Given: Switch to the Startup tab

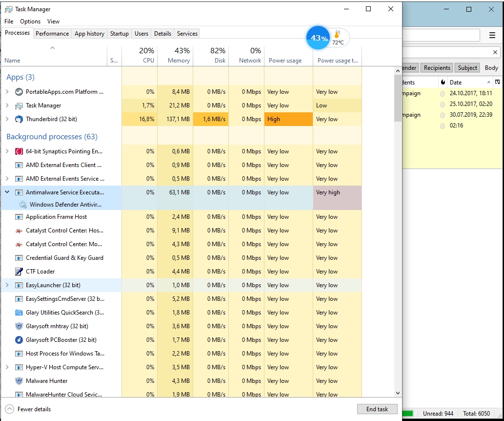Looking at the screenshot, I should [119, 34].
